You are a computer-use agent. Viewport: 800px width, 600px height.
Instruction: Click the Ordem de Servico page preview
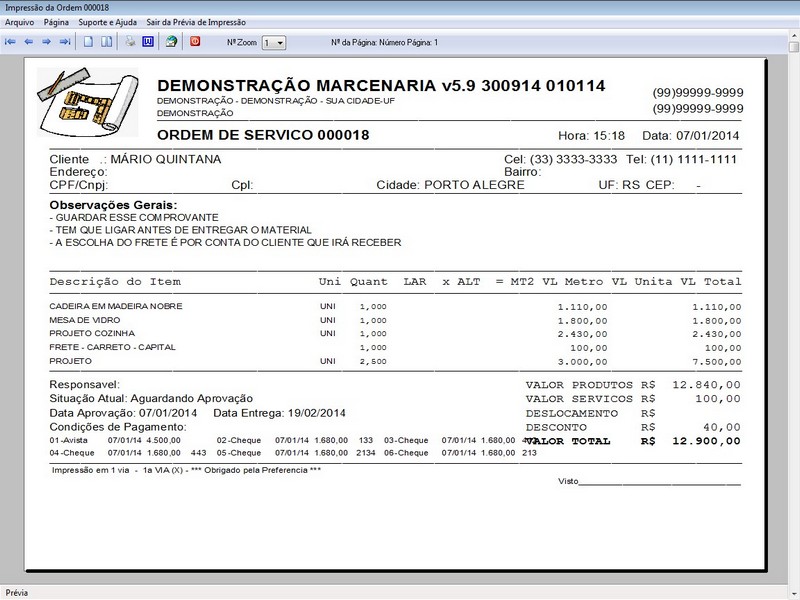(x=400, y=300)
